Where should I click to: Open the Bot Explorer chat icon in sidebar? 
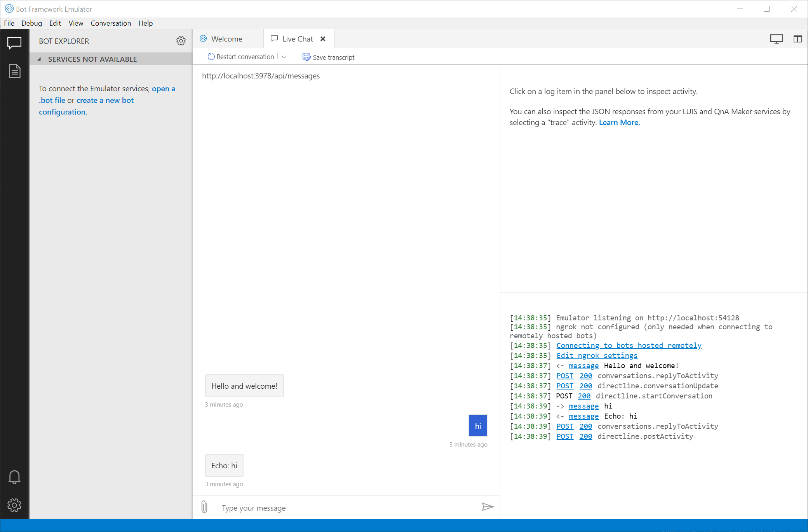[x=14, y=42]
